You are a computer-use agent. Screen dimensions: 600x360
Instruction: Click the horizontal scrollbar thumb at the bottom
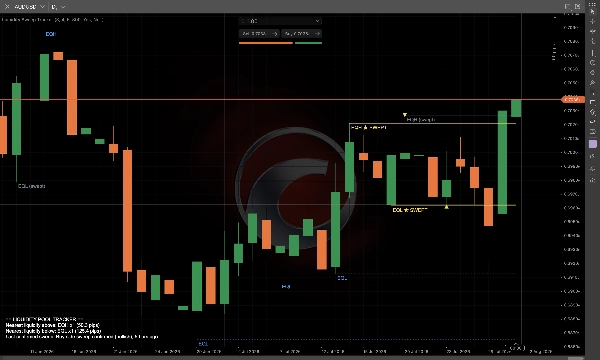[576, 358]
